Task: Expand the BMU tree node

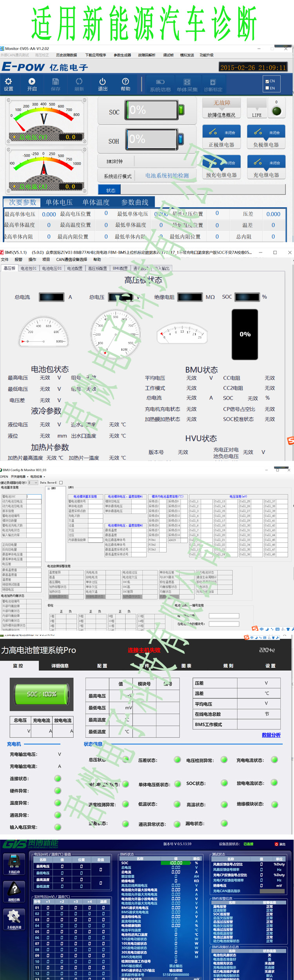Action: (49, 488)
